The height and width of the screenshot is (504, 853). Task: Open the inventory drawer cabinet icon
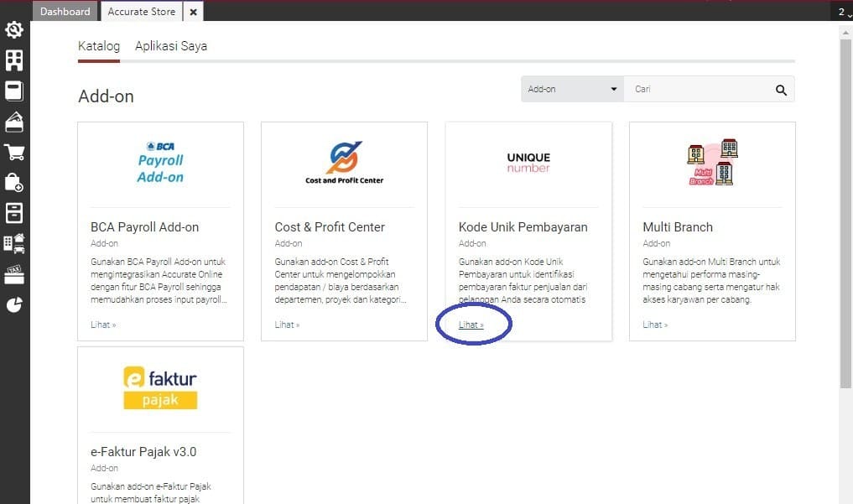tap(14, 212)
